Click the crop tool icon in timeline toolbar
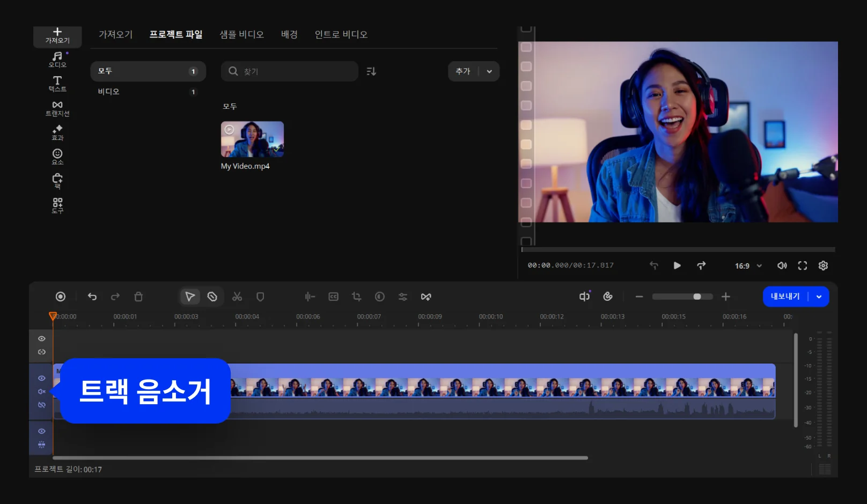 356,297
